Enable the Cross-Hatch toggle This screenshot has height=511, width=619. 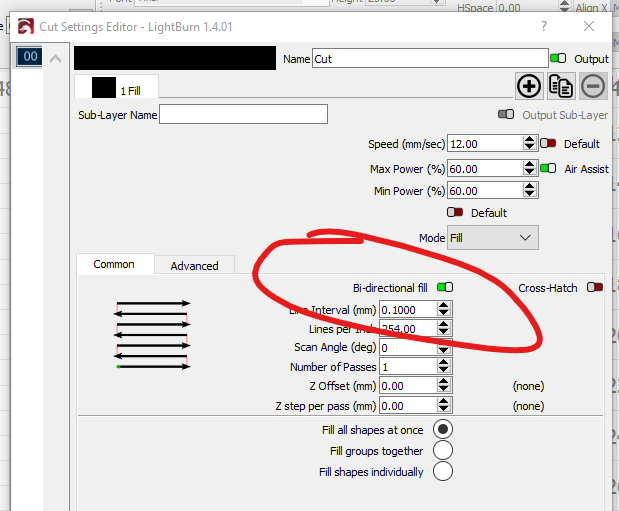596,288
